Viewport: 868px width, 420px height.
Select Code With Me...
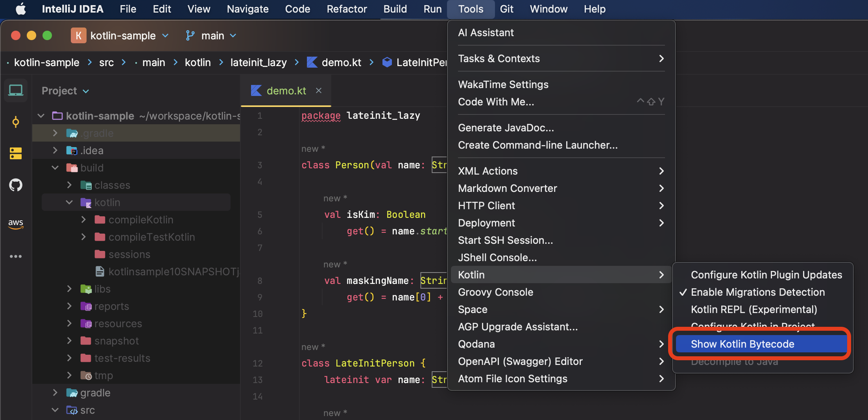tap(561, 102)
